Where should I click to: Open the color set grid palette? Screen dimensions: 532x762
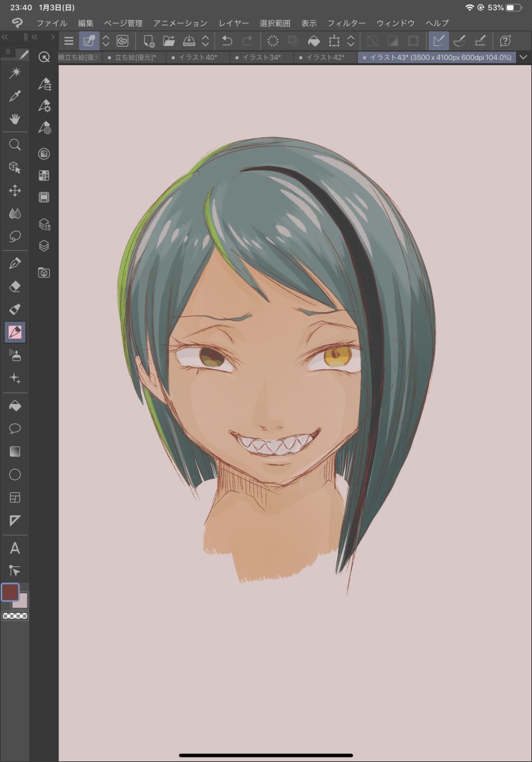(44, 176)
